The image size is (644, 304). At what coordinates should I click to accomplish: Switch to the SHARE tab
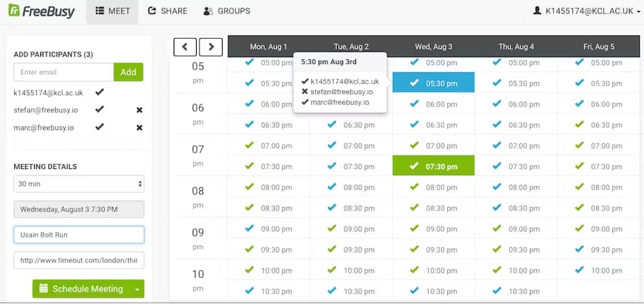pos(167,11)
